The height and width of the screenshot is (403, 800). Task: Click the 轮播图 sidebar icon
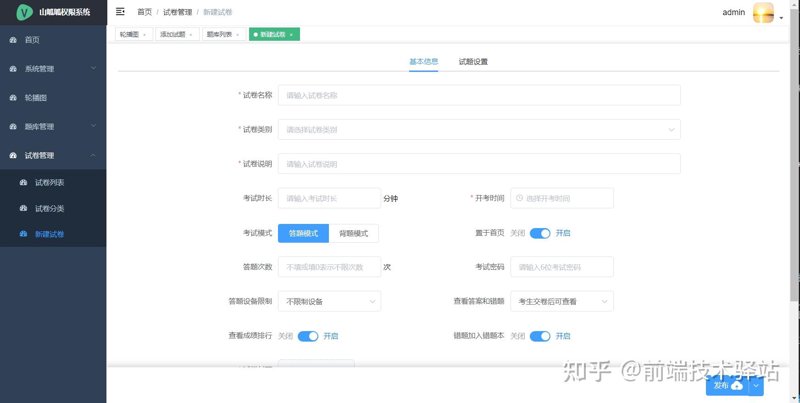point(13,97)
